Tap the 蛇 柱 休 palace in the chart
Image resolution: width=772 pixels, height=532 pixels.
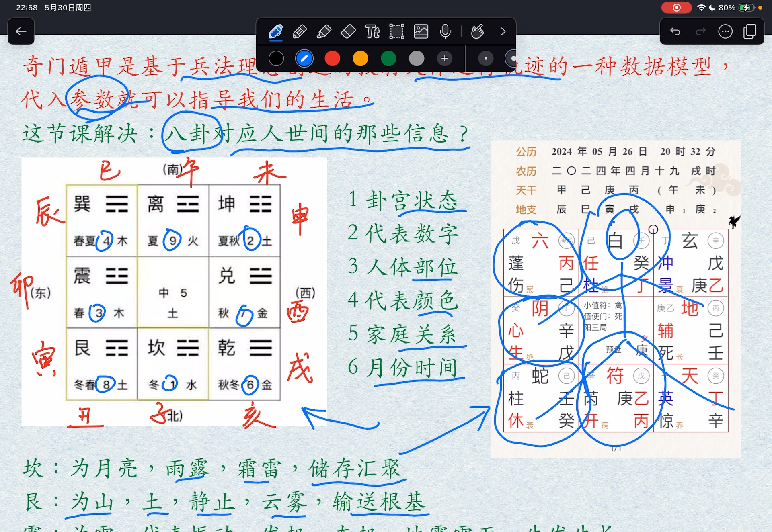541,398
